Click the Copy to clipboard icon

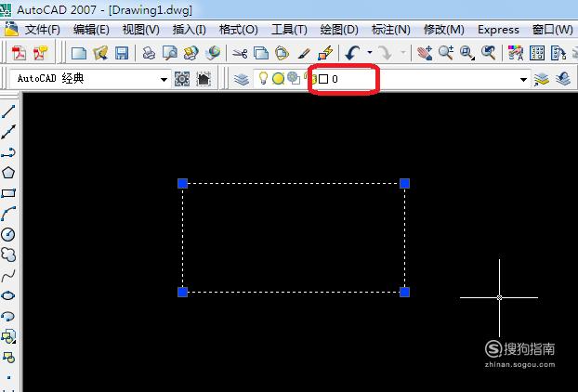point(260,54)
